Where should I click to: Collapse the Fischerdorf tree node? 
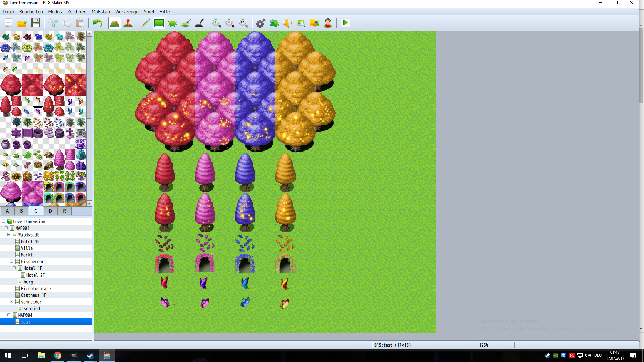[x=12, y=261]
